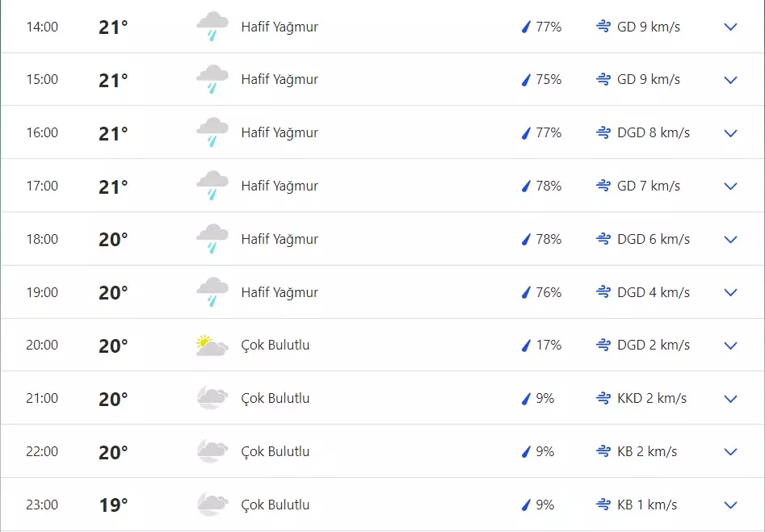Expand the 14:00 forecast details
Viewport: 765px width, 532px height.
click(731, 27)
